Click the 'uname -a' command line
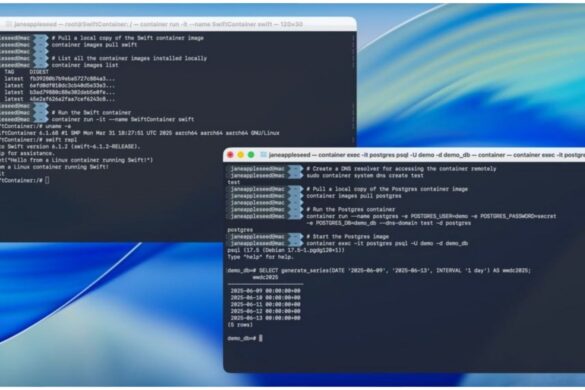 point(35,126)
